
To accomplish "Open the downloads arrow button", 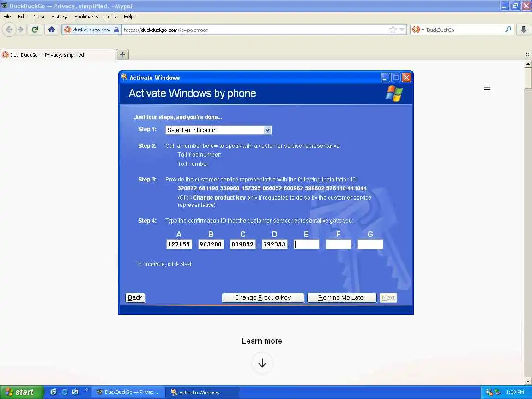I will [524, 30].
